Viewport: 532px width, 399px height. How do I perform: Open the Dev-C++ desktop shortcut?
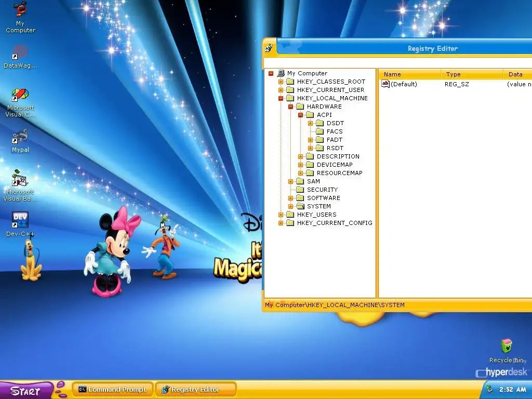tap(20, 224)
